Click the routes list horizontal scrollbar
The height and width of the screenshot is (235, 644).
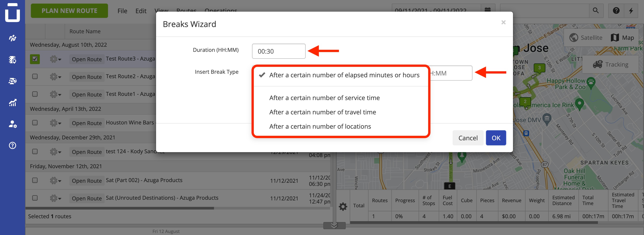coord(119,208)
